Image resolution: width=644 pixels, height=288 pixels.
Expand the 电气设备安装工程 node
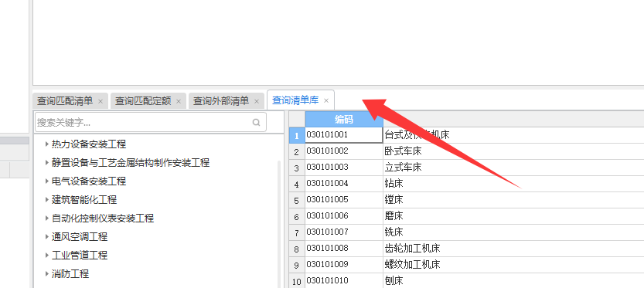click(x=47, y=181)
